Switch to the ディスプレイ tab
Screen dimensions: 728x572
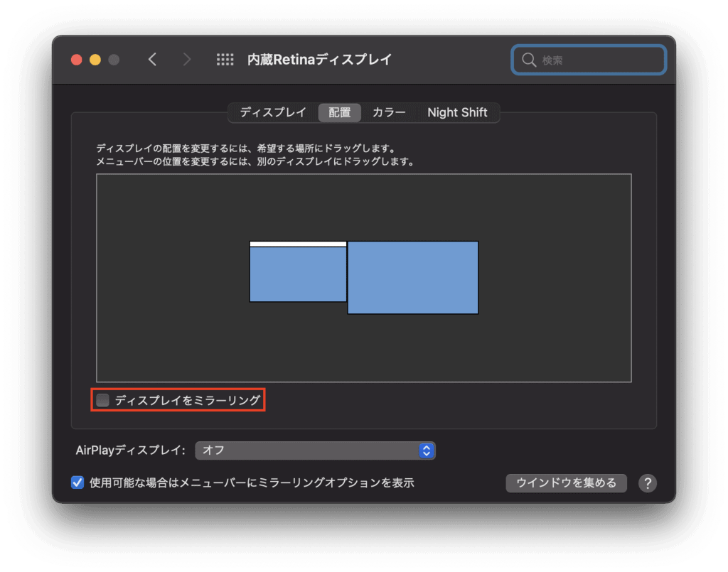273,112
